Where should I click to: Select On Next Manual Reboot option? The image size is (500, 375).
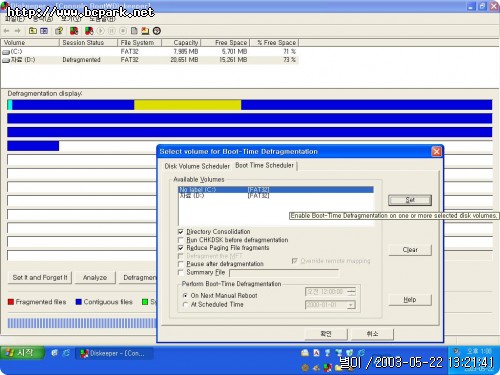click(x=185, y=296)
